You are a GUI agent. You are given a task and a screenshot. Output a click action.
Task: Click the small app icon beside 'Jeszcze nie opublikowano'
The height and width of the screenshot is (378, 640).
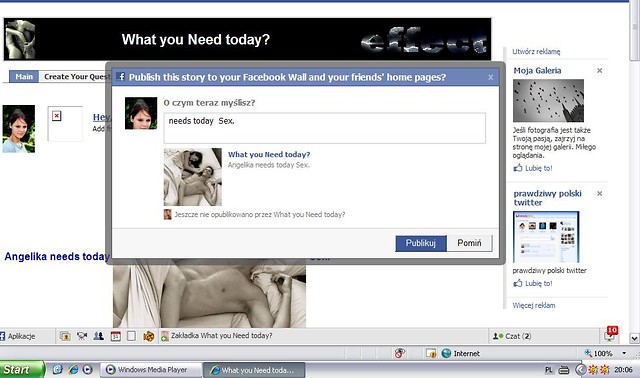(167, 214)
